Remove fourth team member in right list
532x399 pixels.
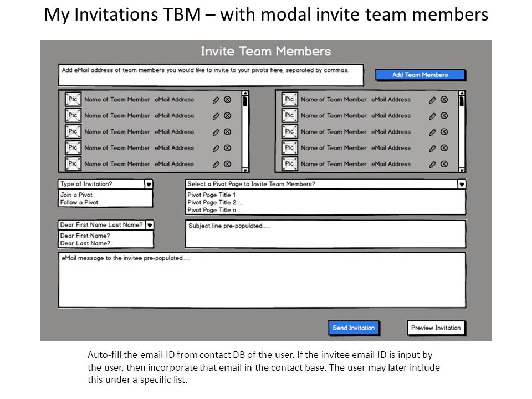(x=444, y=148)
